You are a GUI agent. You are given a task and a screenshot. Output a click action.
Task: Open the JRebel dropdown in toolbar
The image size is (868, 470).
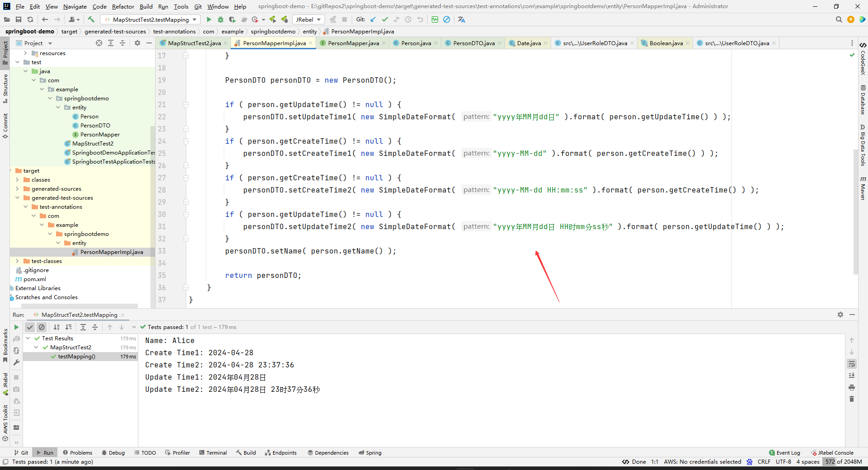[x=308, y=19]
